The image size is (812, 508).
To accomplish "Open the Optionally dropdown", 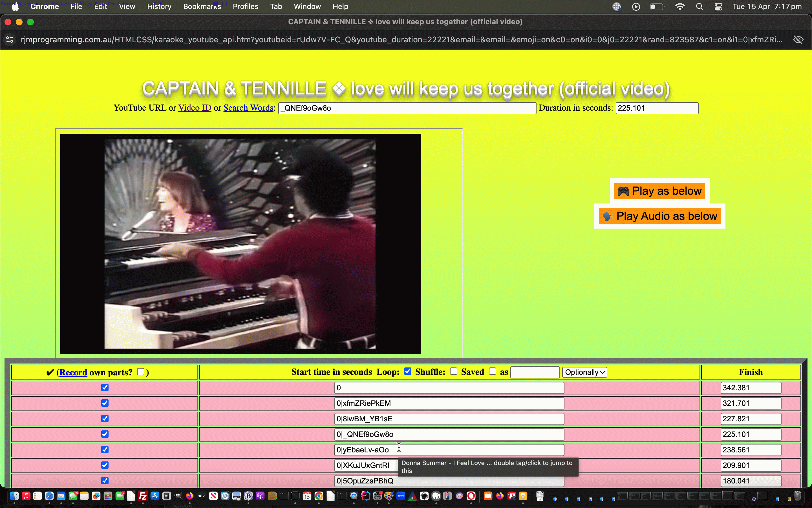I will point(584,372).
